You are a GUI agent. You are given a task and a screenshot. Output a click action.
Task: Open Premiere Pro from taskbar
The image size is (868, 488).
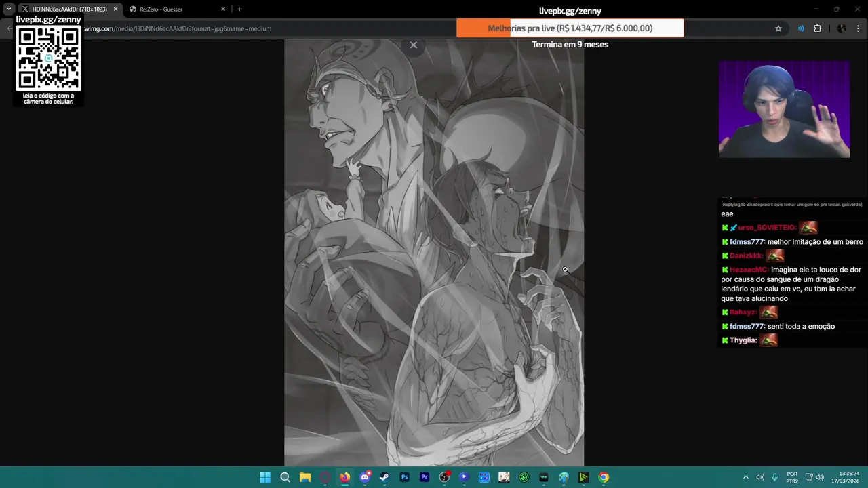point(425,477)
